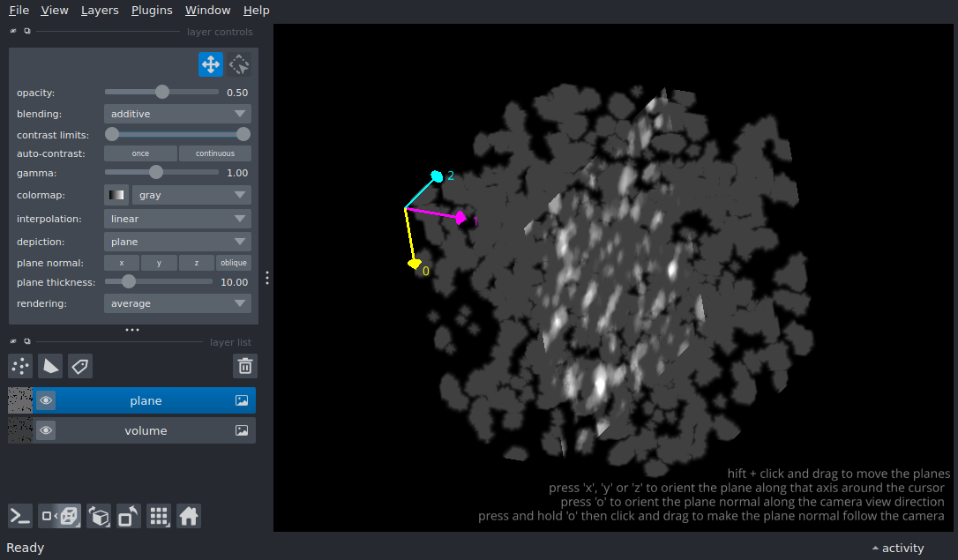Click the gray colormap swatch

click(x=116, y=195)
